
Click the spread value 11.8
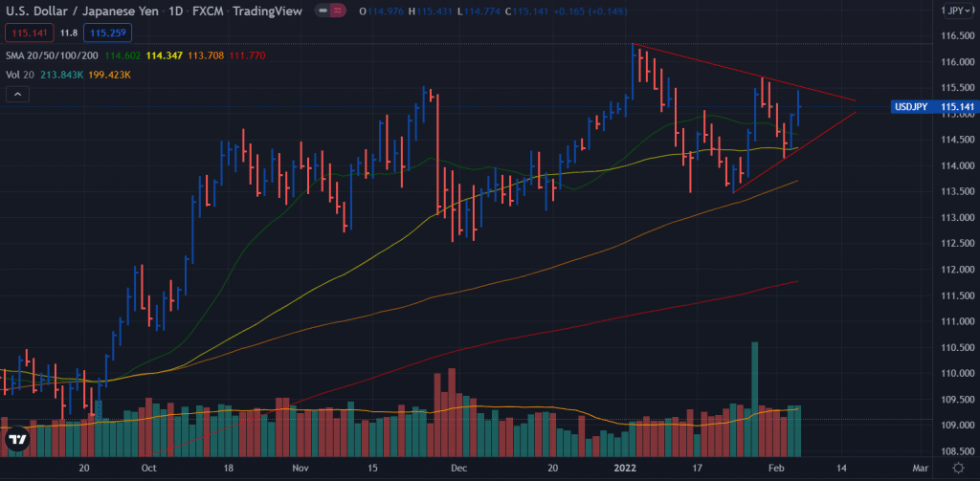(x=68, y=33)
